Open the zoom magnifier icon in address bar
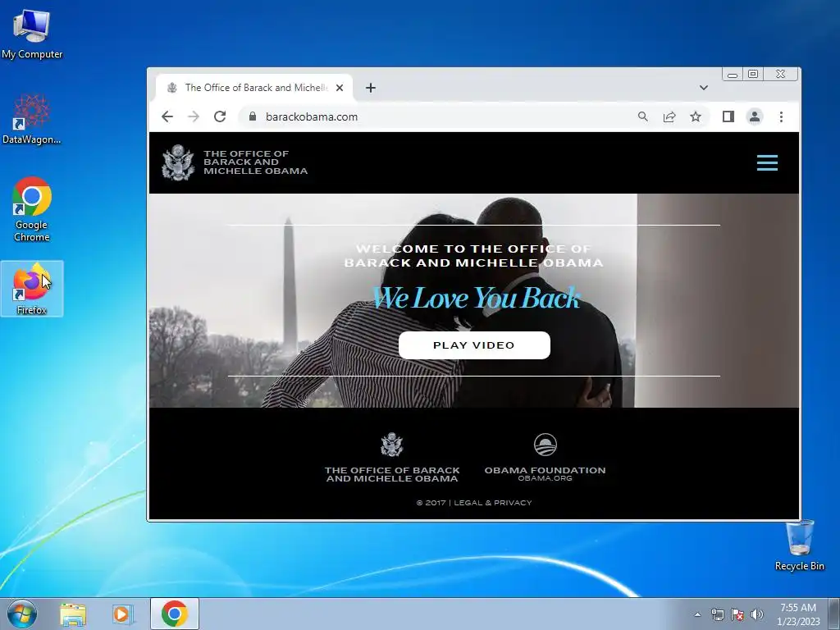Image resolution: width=840 pixels, height=630 pixels. click(643, 116)
